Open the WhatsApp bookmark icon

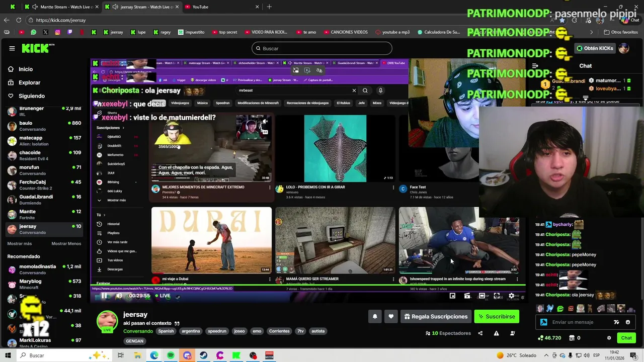33,32
